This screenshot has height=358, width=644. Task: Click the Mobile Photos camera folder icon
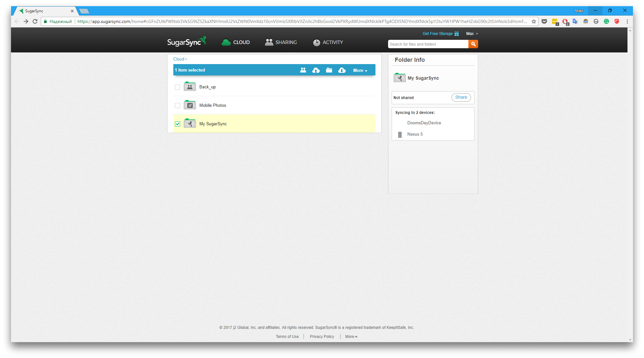(190, 105)
